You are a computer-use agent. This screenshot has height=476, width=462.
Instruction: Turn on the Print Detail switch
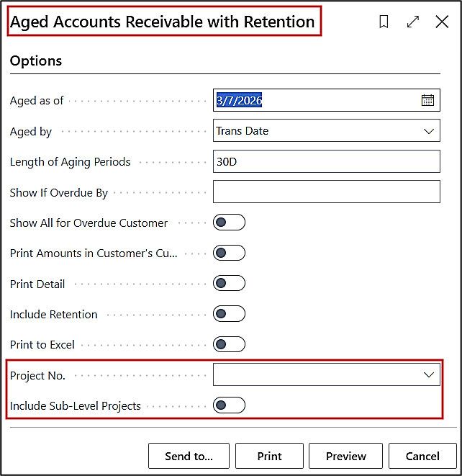click(x=230, y=284)
